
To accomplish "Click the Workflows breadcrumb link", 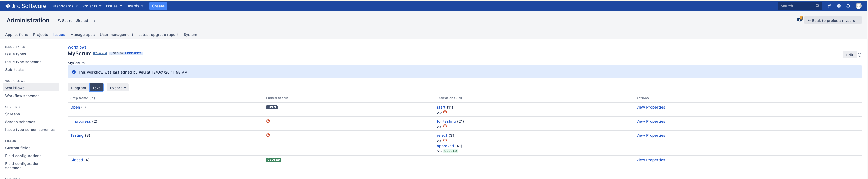I will tap(77, 47).
